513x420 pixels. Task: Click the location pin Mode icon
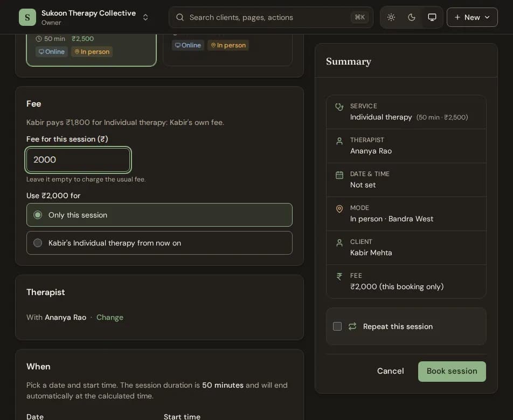pyautogui.click(x=339, y=209)
